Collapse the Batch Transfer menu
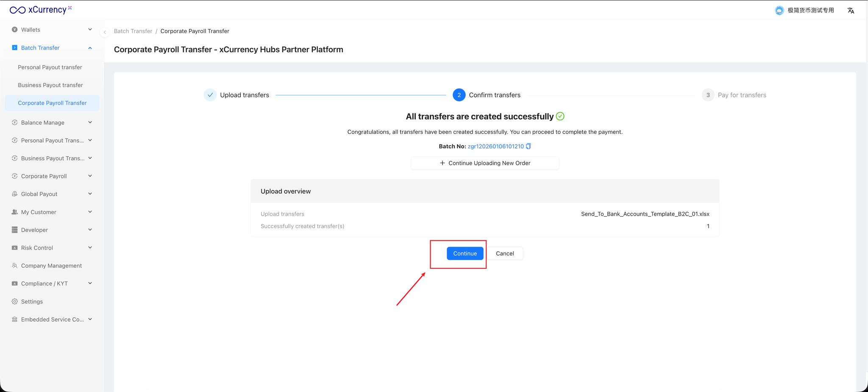 click(x=90, y=48)
